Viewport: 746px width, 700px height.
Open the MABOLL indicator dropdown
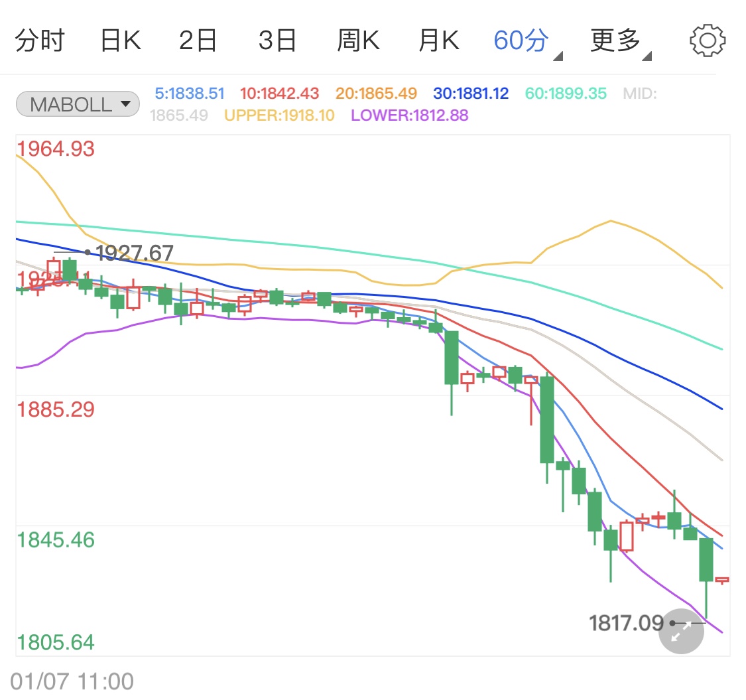[78, 104]
